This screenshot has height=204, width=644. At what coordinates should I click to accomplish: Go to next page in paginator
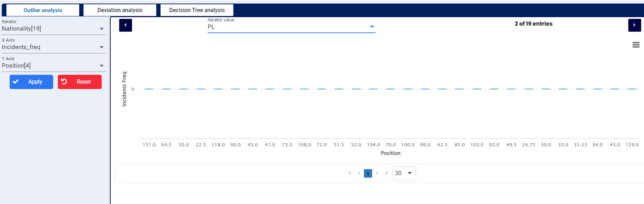(377, 173)
